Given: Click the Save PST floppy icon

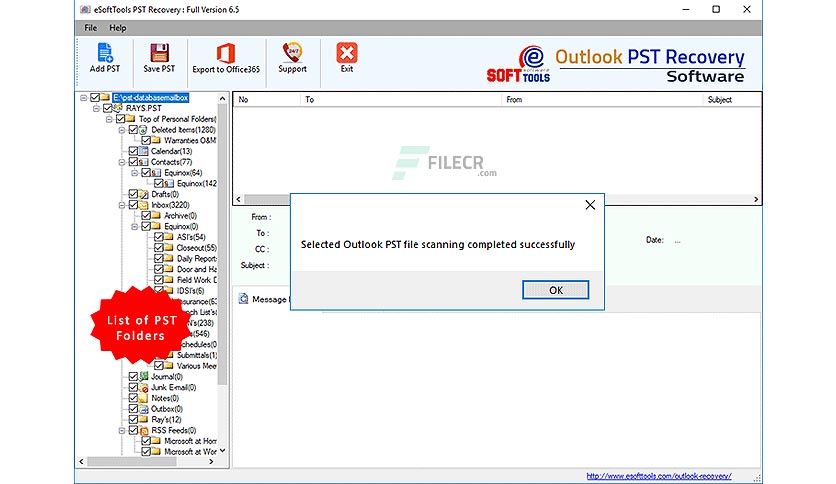Looking at the screenshot, I should click(x=159, y=53).
